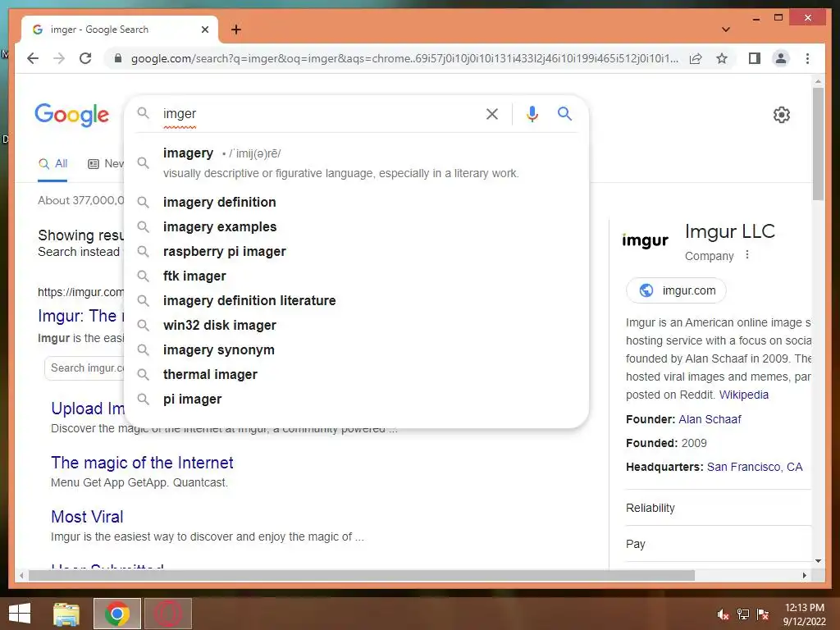Open the Chrome profile menu
This screenshot has width=840, height=630.
(781, 58)
